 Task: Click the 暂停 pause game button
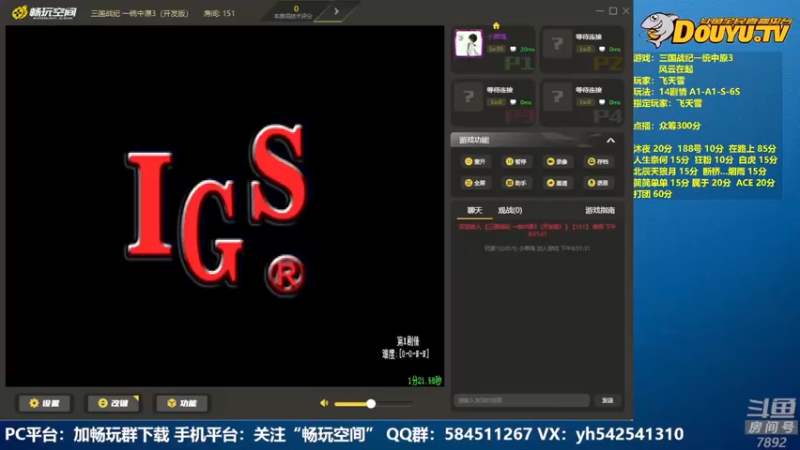point(516,162)
